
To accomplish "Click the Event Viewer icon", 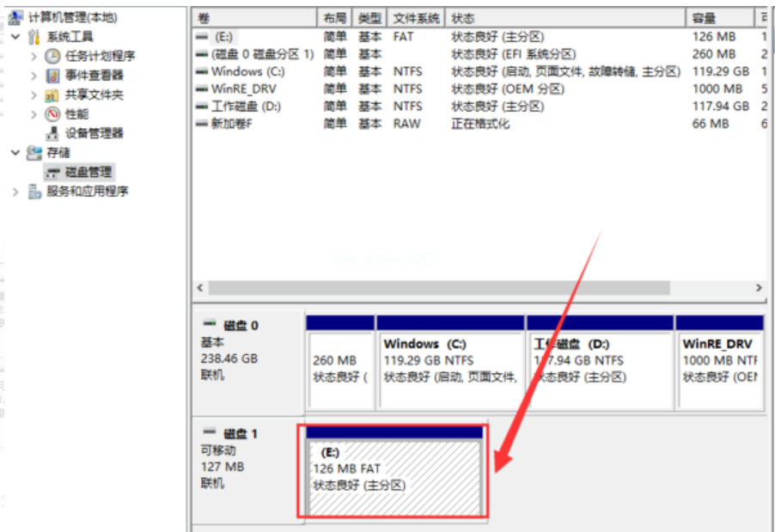I will (x=52, y=76).
